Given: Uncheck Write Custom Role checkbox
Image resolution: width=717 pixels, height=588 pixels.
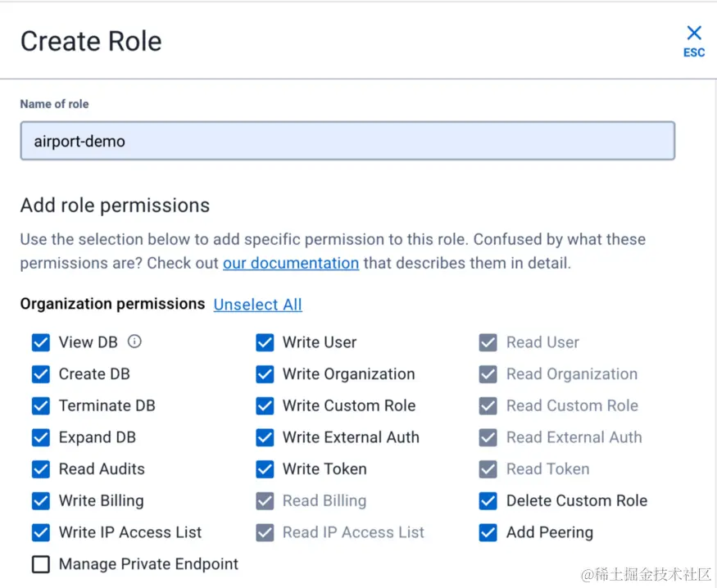Looking at the screenshot, I should [265, 405].
